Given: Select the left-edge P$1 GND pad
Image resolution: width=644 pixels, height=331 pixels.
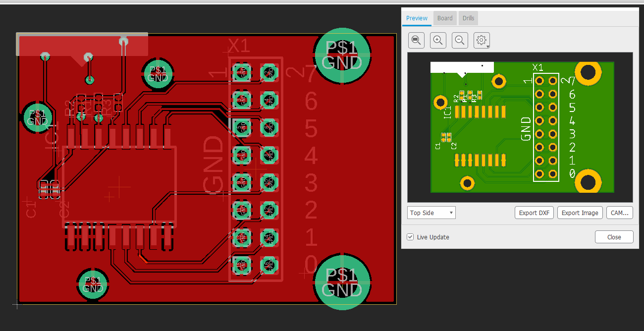Looking at the screenshot, I should pos(38,117).
